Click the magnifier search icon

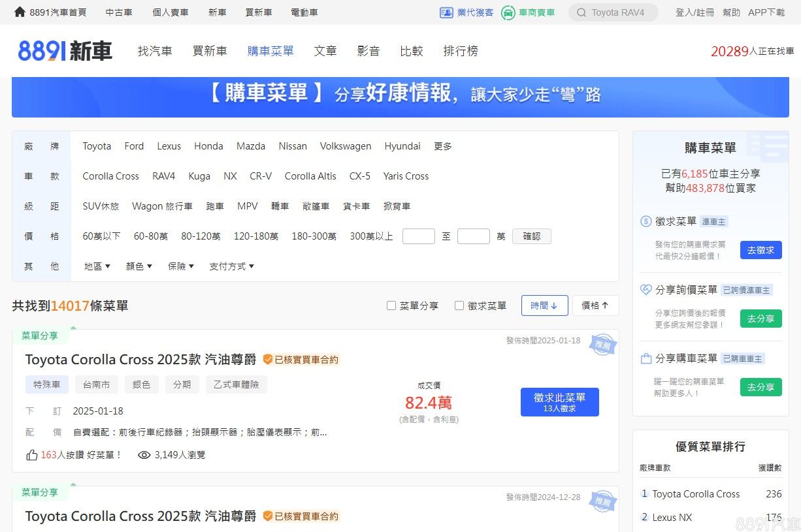tap(581, 12)
